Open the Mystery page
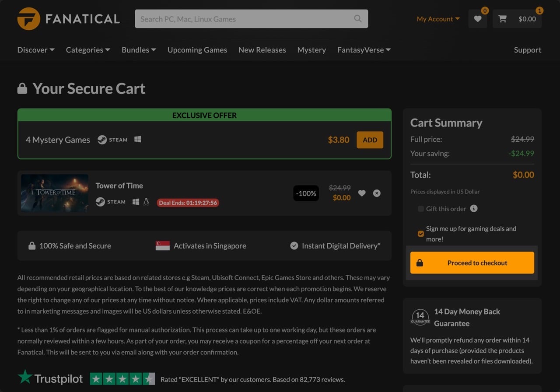 (x=311, y=50)
